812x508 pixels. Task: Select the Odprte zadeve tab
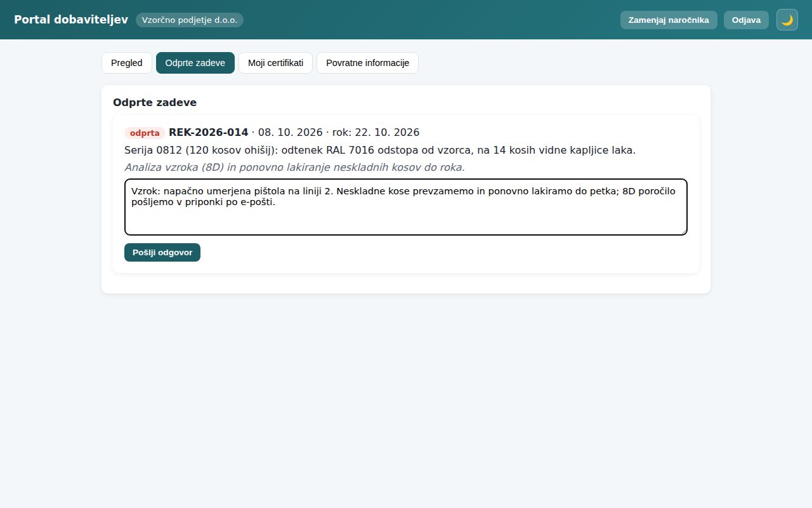click(x=195, y=63)
